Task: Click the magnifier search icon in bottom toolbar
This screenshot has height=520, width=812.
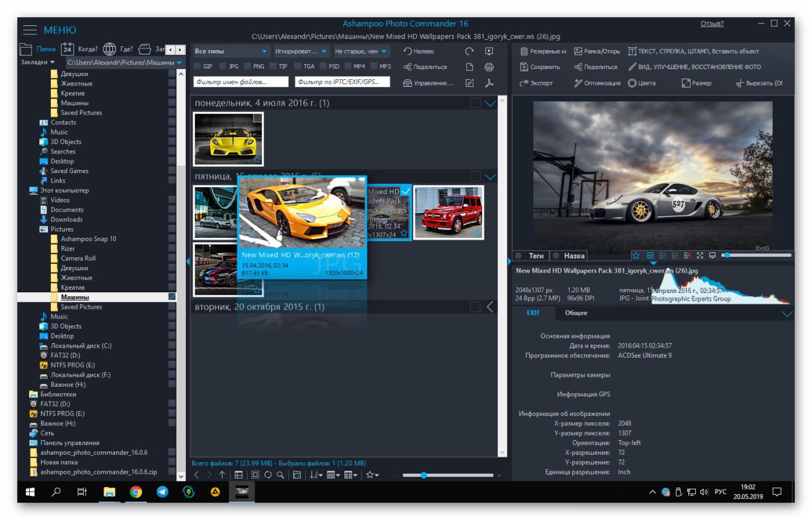Action: [280, 475]
